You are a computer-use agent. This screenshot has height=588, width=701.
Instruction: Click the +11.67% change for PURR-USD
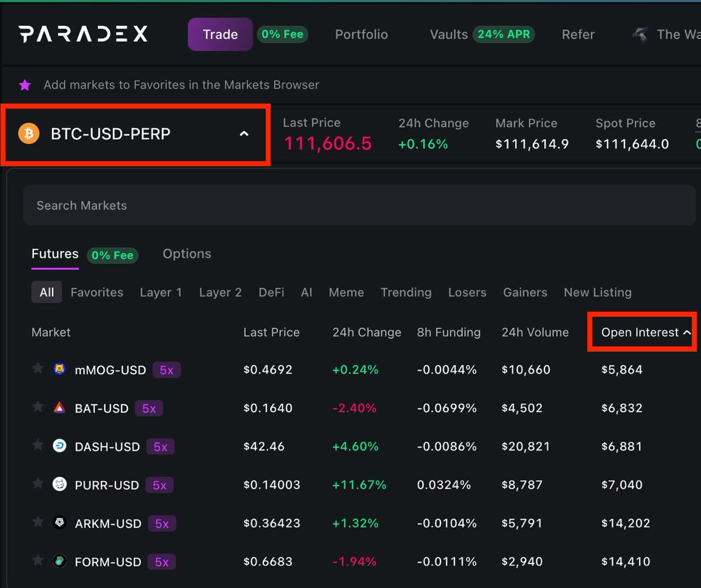pos(359,485)
